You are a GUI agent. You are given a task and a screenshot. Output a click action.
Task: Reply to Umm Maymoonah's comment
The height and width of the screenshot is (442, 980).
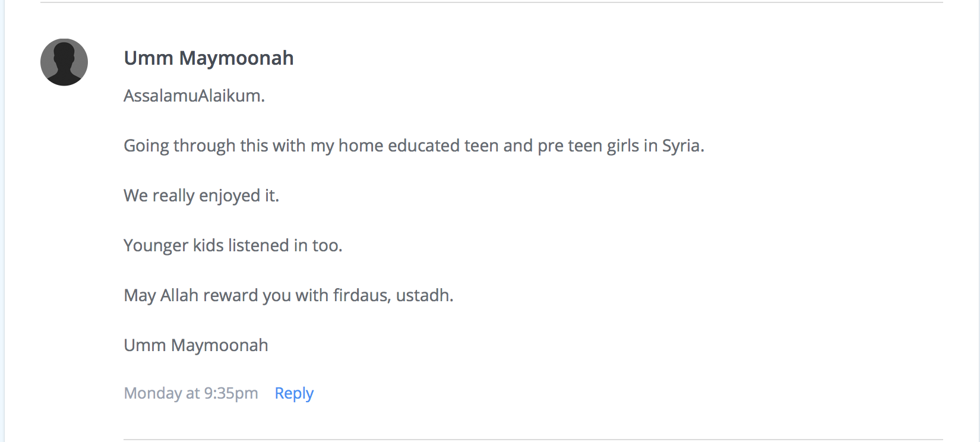click(294, 393)
